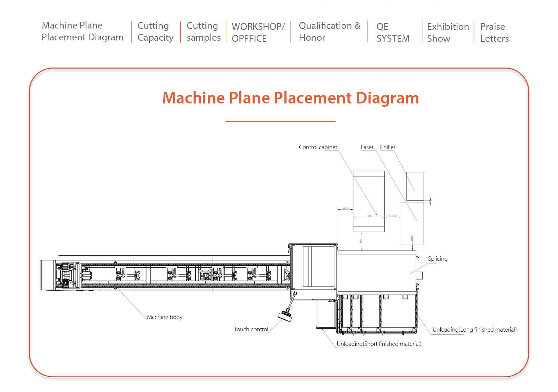Viewport: 558px width, 392px height.
Task: Click the 577.03 dimension value
Action: 393,216
